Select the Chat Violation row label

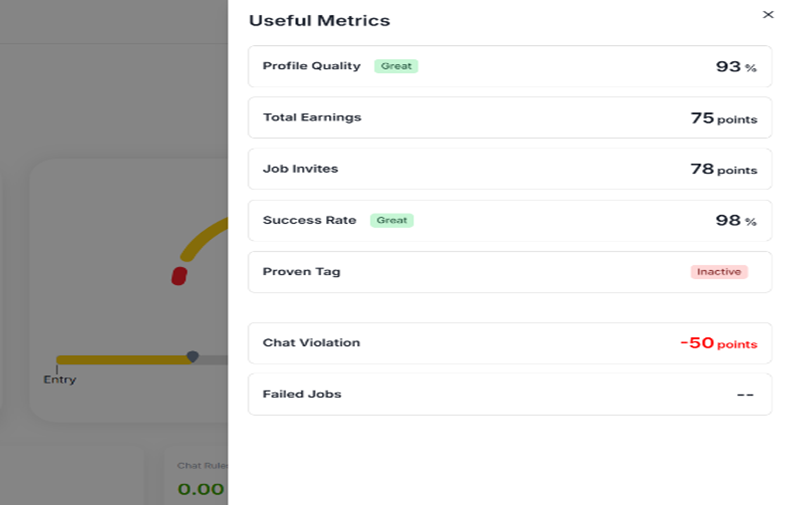click(311, 342)
